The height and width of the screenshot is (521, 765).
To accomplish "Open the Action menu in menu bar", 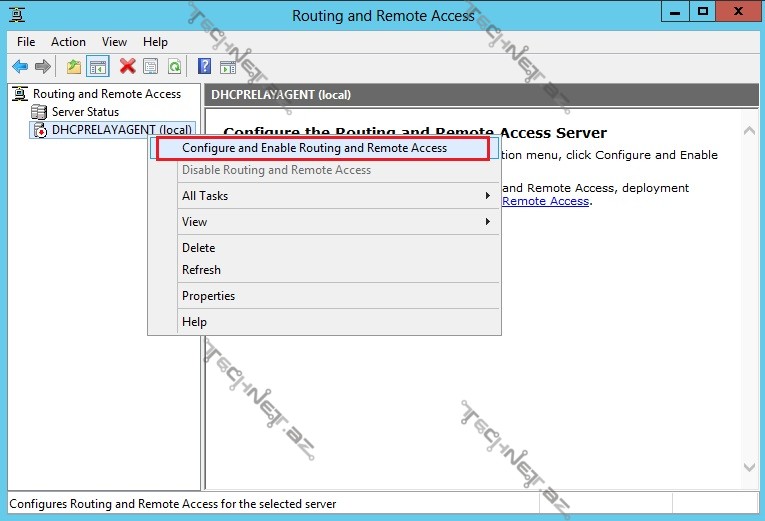I will [x=68, y=42].
